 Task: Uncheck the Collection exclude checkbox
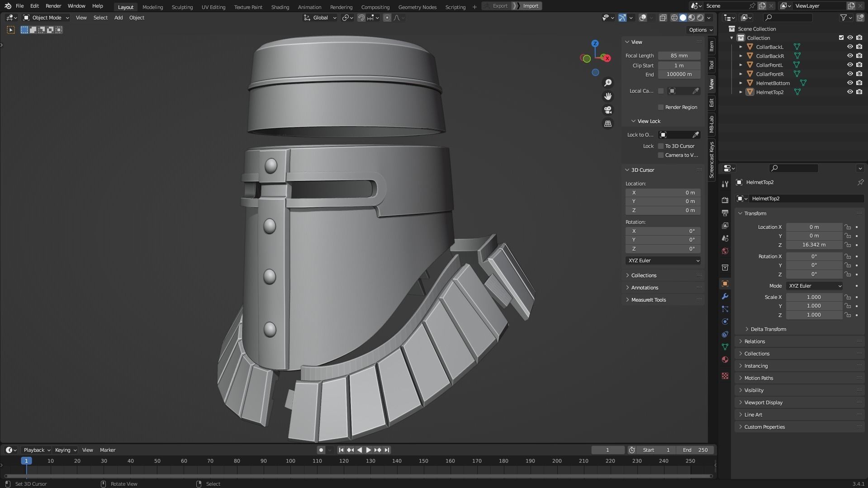841,38
